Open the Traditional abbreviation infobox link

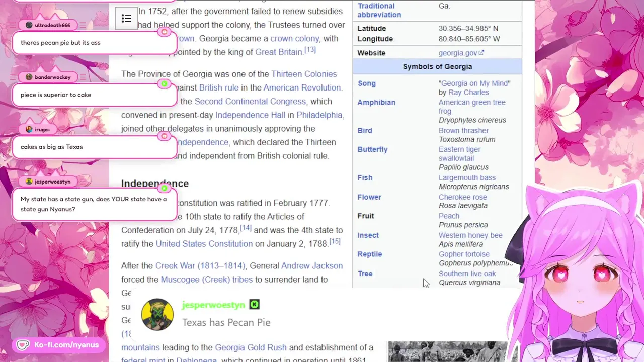click(379, 10)
